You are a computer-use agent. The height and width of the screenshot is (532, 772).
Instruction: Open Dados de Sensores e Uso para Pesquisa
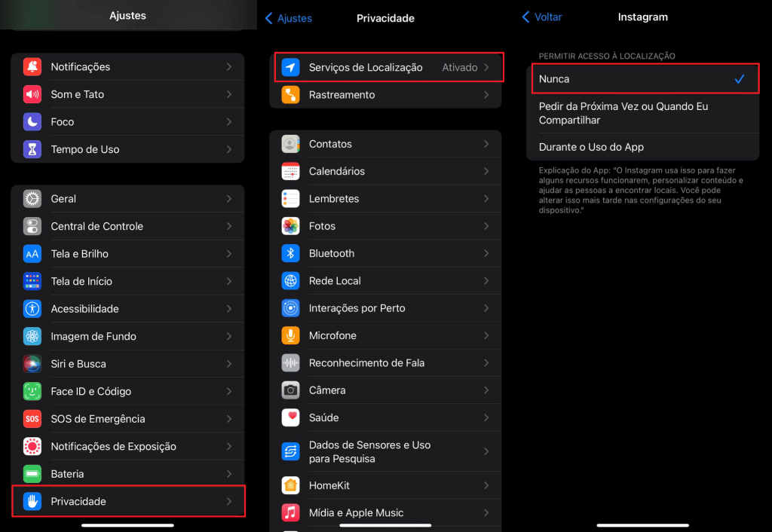[x=385, y=452]
